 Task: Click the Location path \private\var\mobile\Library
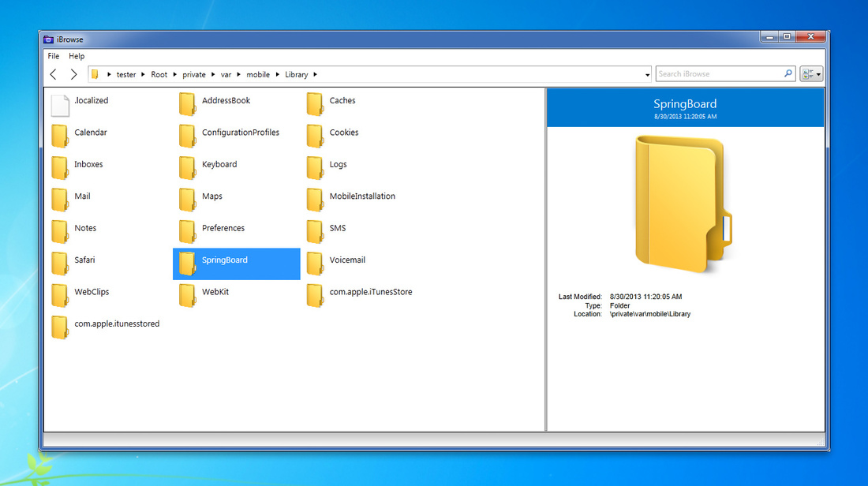[x=650, y=314]
